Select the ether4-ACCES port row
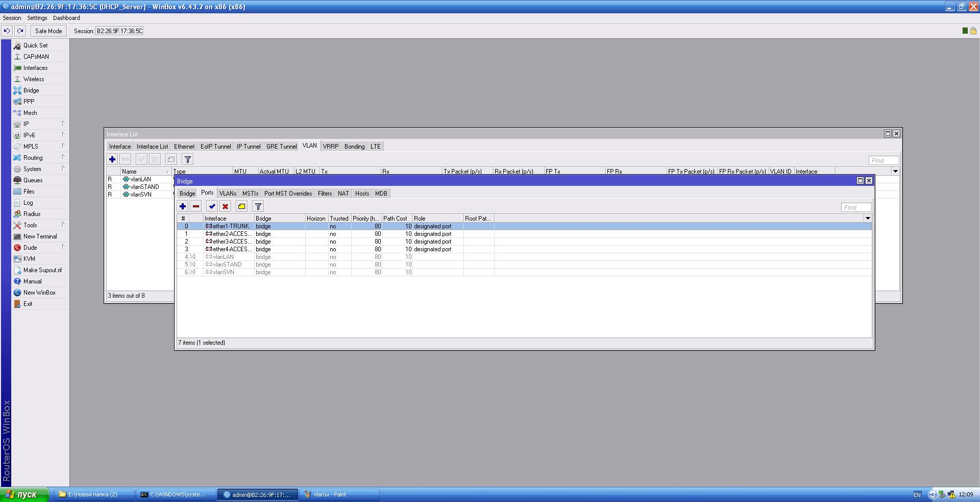This screenshot has width=980, height=502. point(524,249)
